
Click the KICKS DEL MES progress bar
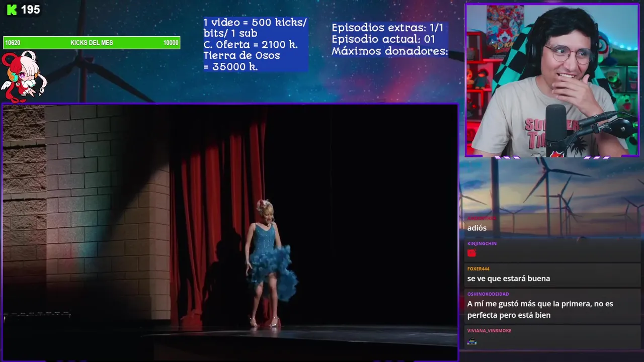pyautogui.click(x=92, y=43)
